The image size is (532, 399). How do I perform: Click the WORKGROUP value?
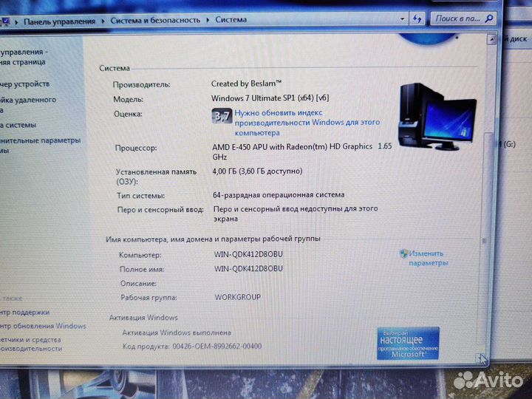click(x=237, y=297)
